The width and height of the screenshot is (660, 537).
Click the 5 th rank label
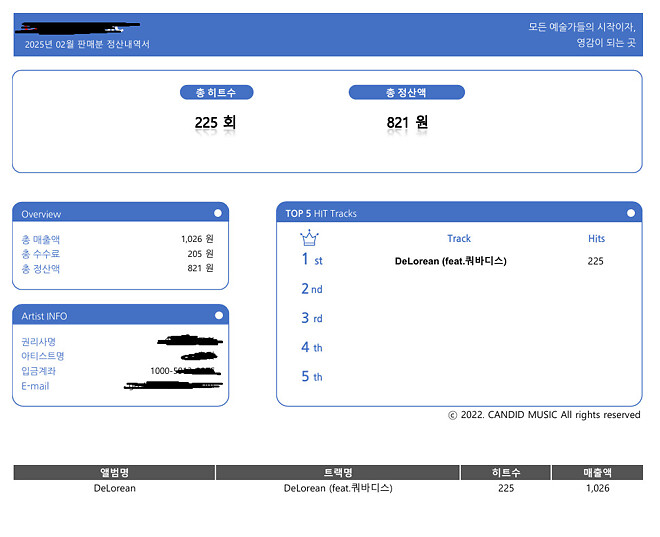click(x=312, y=376)
